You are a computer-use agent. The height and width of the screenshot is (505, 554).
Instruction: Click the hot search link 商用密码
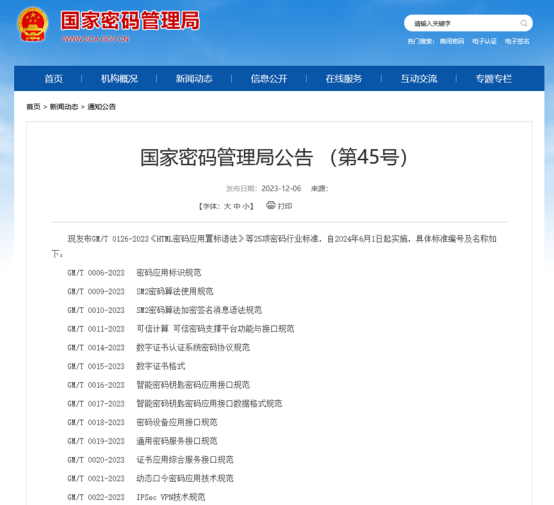(452, 41)
